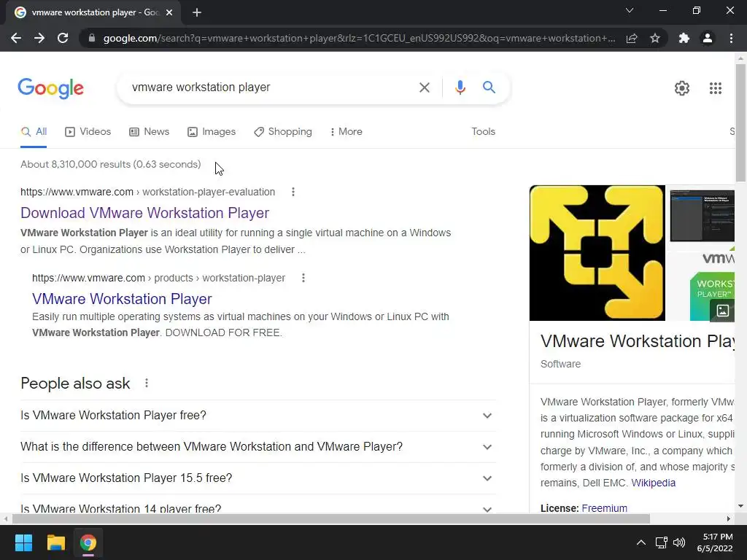Switch to the Videos tab
The image size is (747, 560).
[x=88, y=131]
